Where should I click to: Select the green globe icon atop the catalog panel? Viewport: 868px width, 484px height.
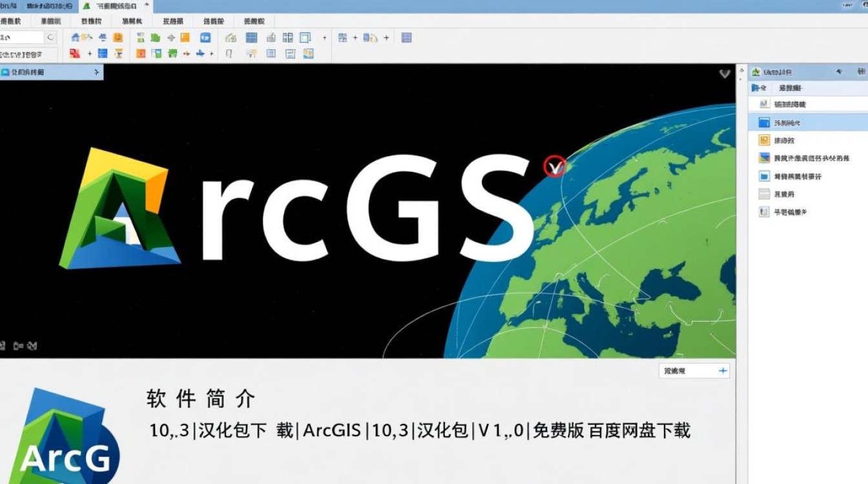click(756, 70)
